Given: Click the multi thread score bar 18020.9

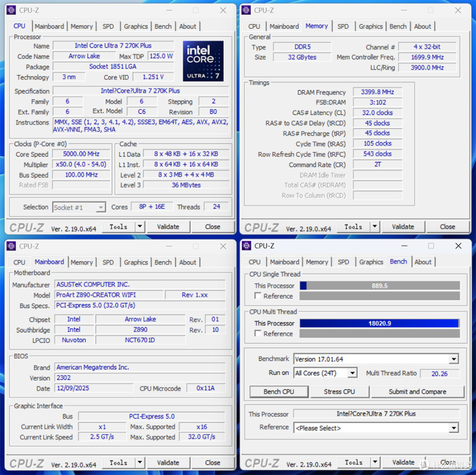Looking at the screenshot, I should (379, 323).
